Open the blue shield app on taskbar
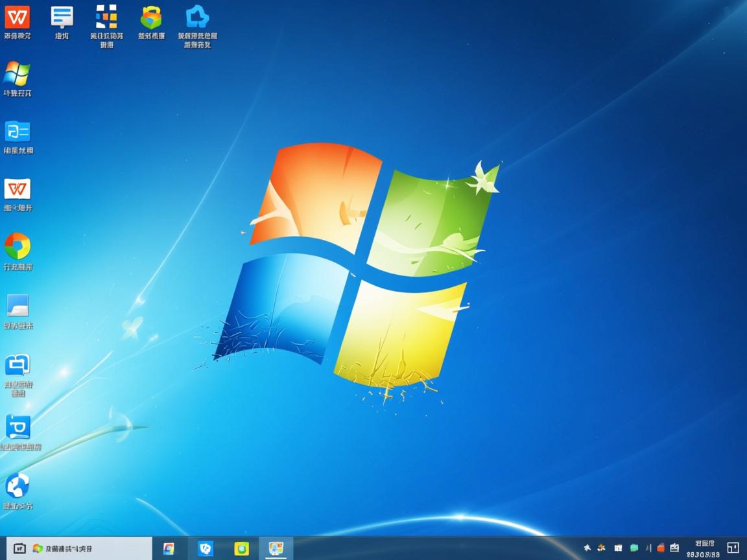The width and height of the screenshot is (747, 560). tap(206, 548)
